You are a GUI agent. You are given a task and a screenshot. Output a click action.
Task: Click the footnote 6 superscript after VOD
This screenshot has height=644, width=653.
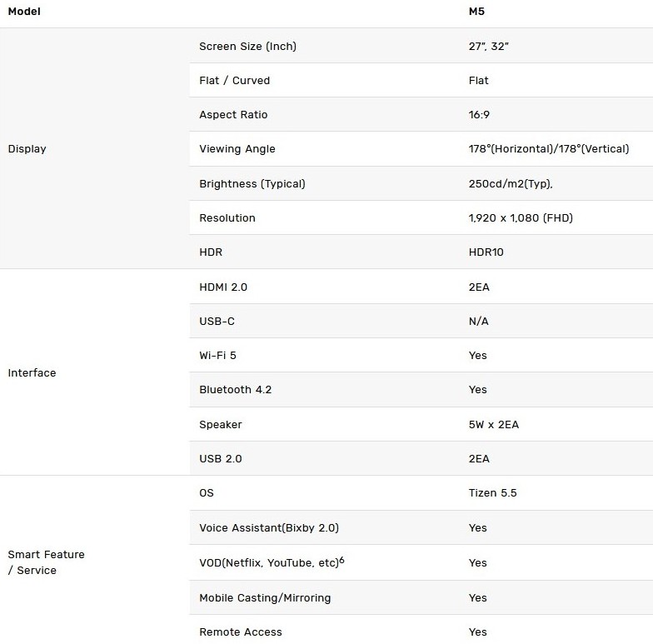341,561
